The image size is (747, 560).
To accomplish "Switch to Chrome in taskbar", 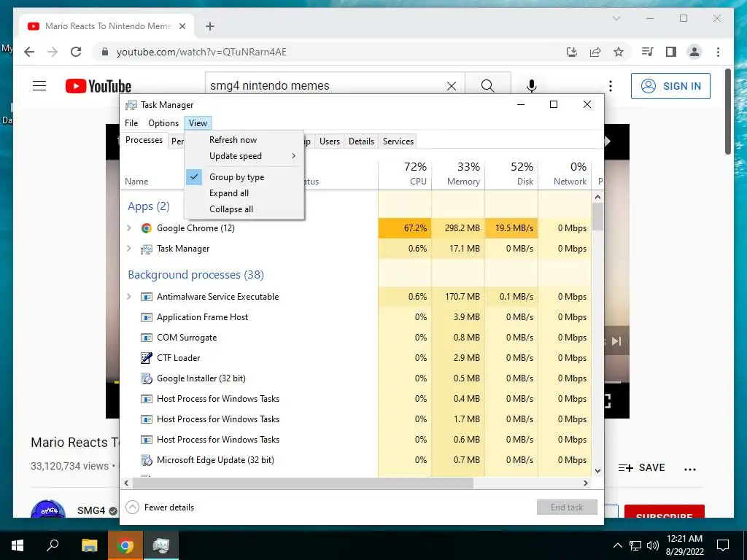I will (x=125, y=545).
